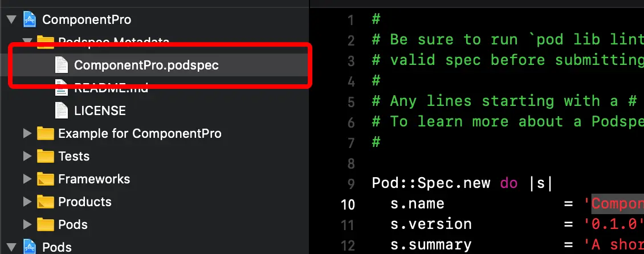
Task: Expand the bottom Pods project
Action: [x=10, y=247]
